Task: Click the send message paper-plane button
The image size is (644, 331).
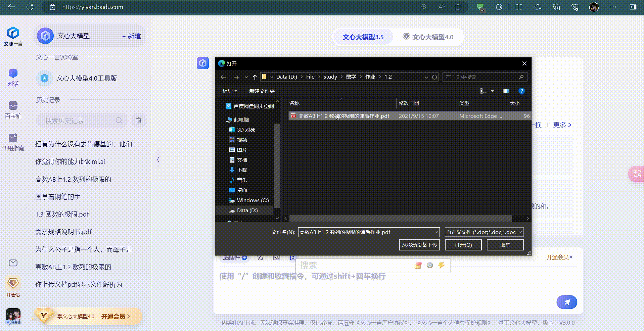Action: 566,302
